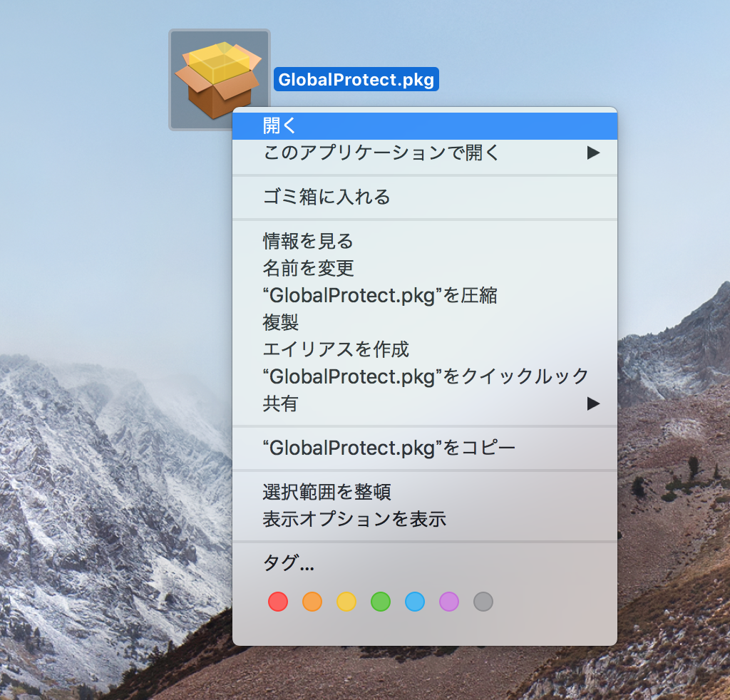Select "GlobalProtect.pkg"をコピー

(x=425, y=448)
